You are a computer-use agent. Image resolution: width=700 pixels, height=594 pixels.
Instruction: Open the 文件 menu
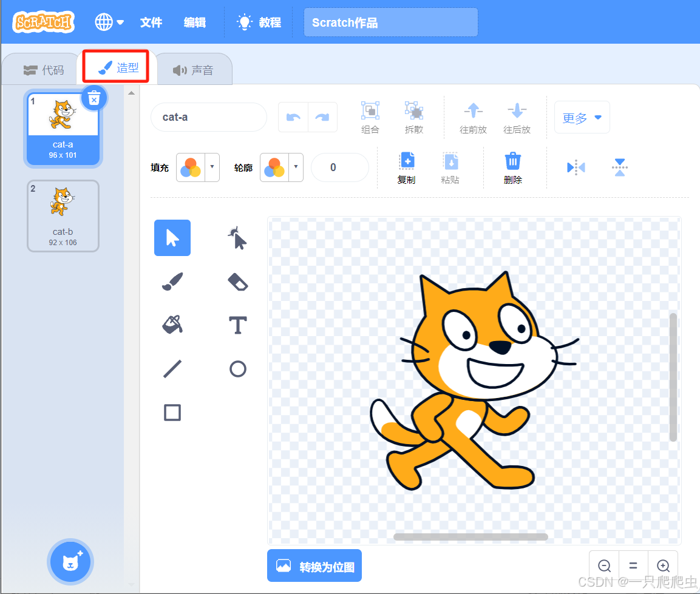[151, 22]
